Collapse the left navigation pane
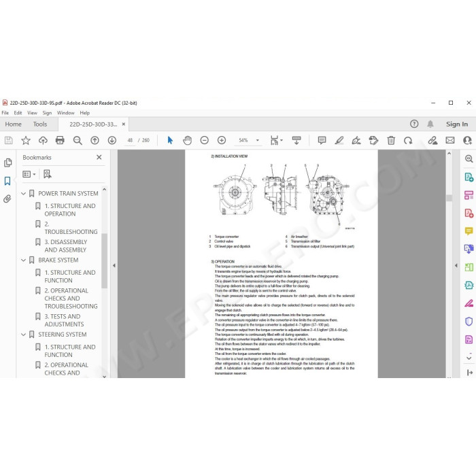This screenshot has width=476, height=476. pyautogui.click(x=114, y=266)
